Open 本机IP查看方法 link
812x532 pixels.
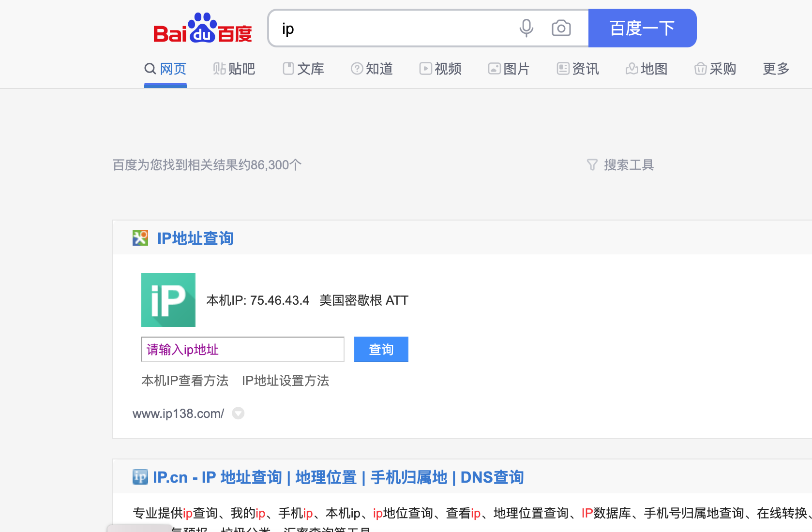185,381
